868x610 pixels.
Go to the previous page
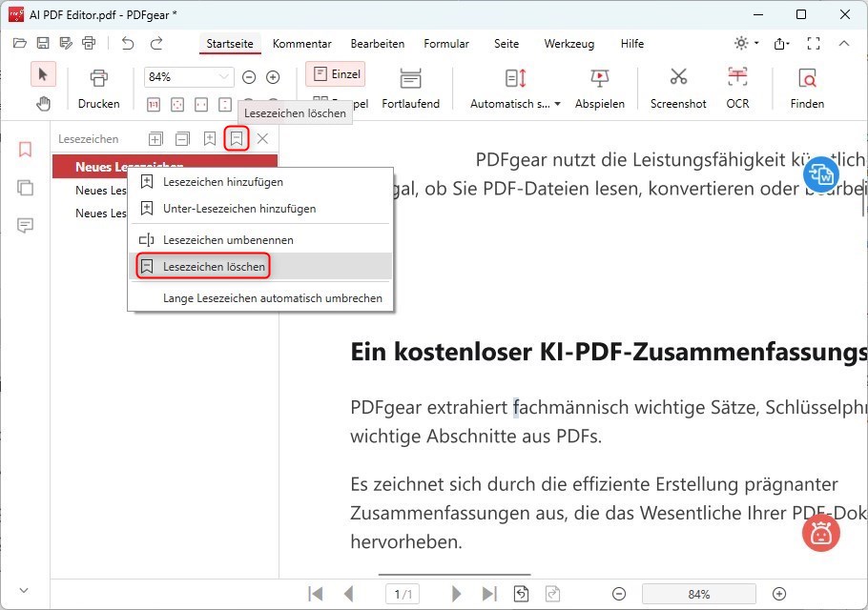click(x=349, y=594)
